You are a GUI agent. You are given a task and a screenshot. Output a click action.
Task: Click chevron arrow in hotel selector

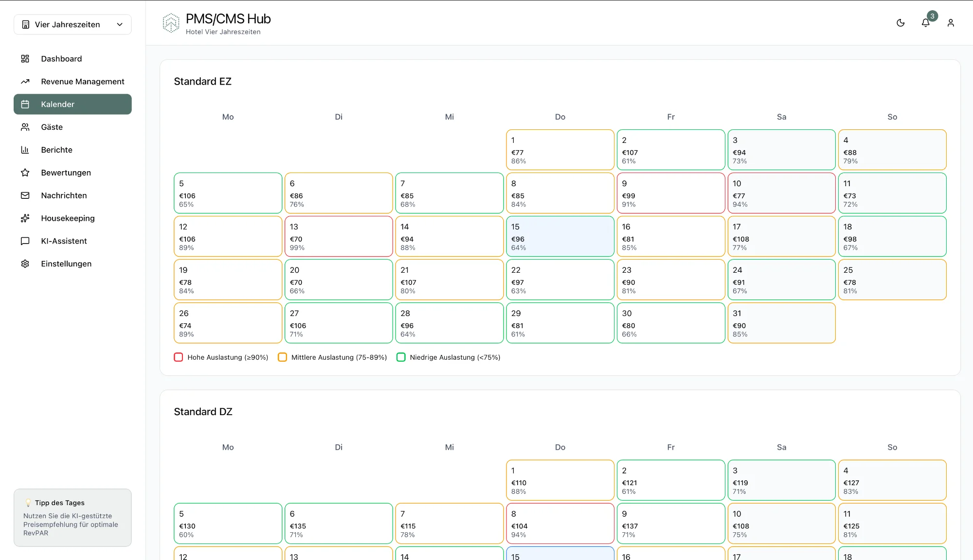pyautogui.click(x=120, y=24)
